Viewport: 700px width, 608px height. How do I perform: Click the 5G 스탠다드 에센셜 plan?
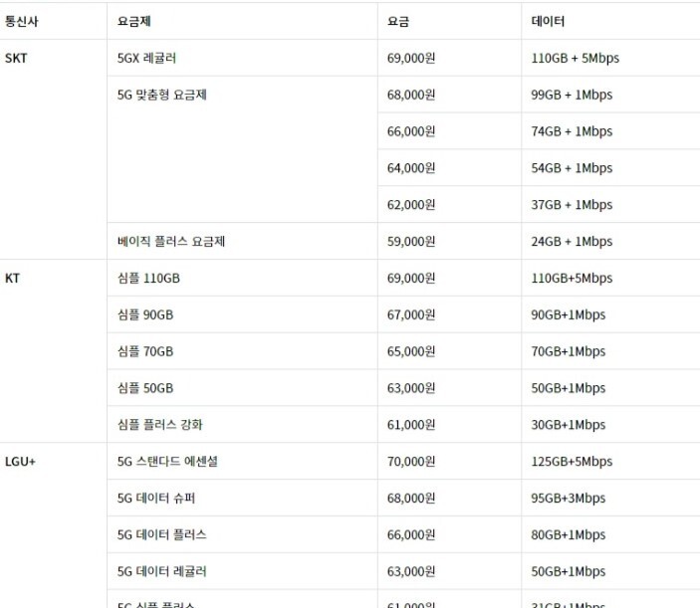(x=167, y=462)
